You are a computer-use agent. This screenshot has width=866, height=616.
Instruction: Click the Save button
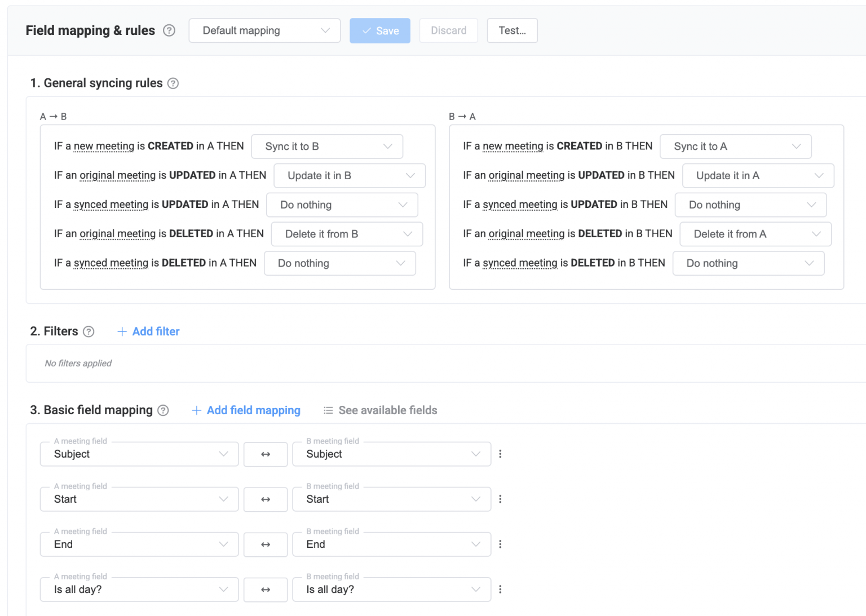point(379,30)
